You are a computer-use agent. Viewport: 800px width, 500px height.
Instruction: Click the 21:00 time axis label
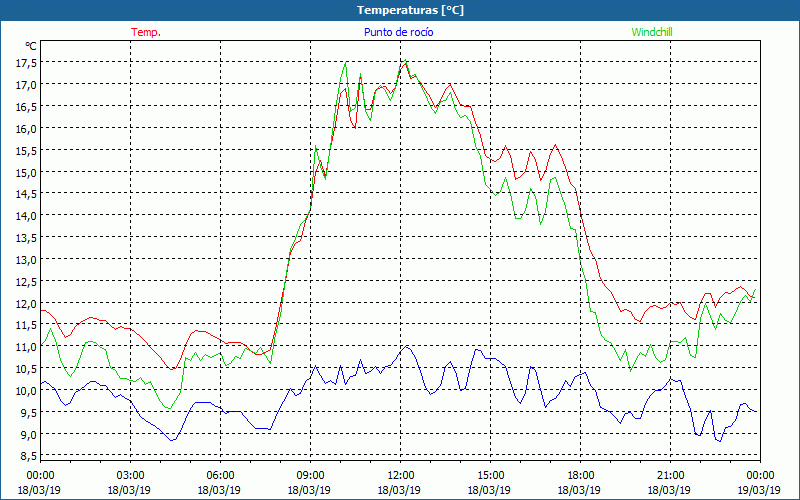coord(670,476)
